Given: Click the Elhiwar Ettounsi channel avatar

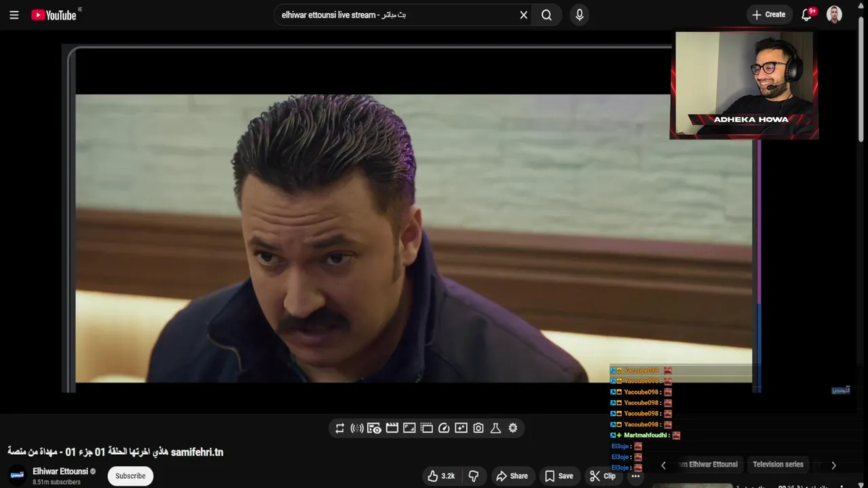Looking at the screenshot, I should pos(18,476).
